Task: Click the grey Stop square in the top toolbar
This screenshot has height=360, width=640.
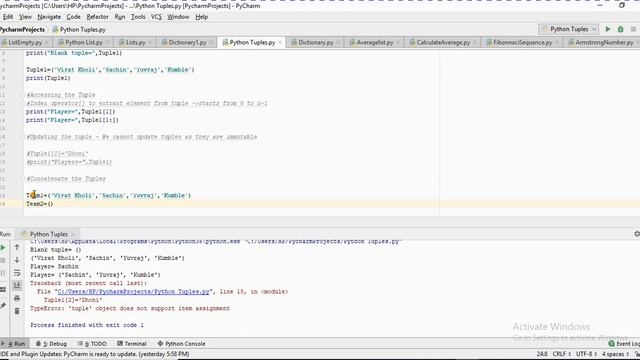Action: (x=633, y=29)
